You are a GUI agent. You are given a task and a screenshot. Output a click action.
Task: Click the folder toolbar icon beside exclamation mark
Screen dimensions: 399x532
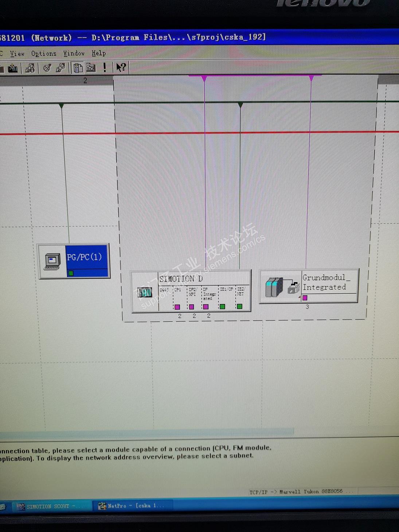point(91,68)
